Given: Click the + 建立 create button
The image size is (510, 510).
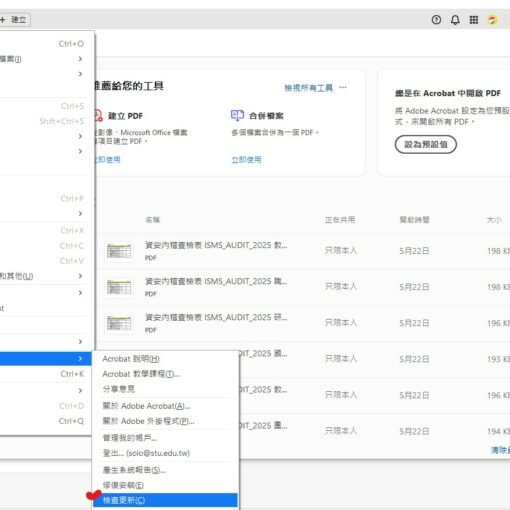Looking at the screenshot, I should pyautogui.click(x=14, y=20).
